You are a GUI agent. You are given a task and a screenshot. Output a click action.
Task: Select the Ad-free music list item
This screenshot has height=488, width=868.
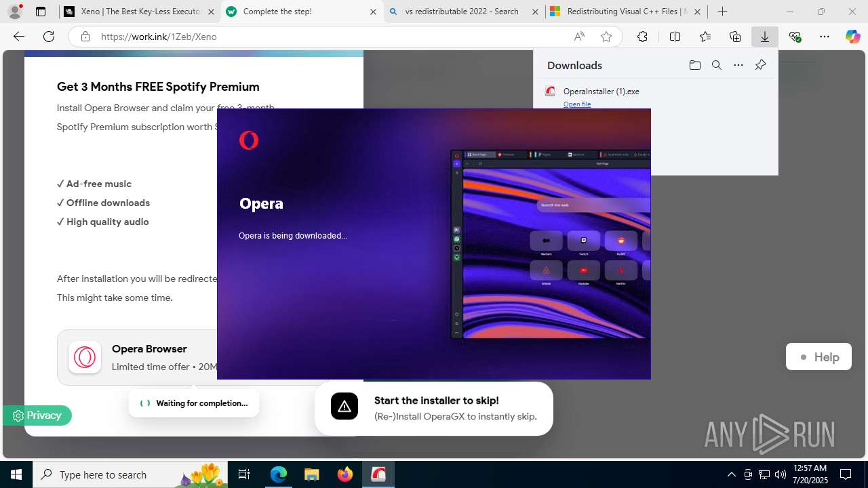click(x=94, y=184)
